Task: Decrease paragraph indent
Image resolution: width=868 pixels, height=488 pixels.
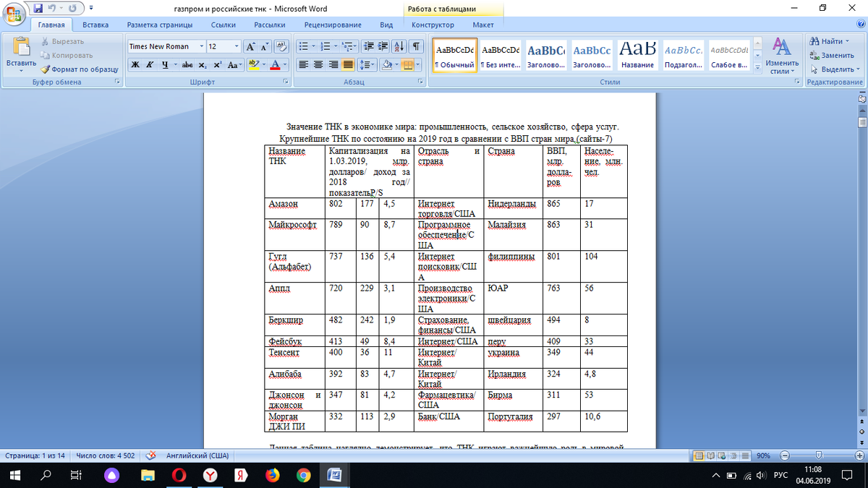Action: (x=369, y=46)
